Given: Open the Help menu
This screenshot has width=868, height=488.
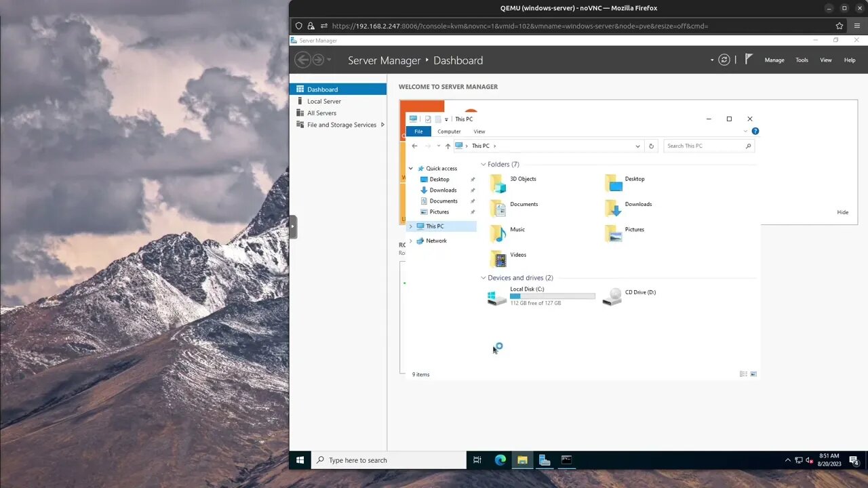Looking at the screenshot, I should 850,60.
